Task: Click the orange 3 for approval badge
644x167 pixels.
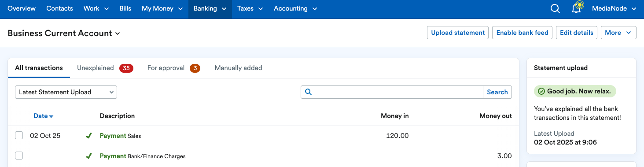Action: pyautogui.click(x=195, y=68)
